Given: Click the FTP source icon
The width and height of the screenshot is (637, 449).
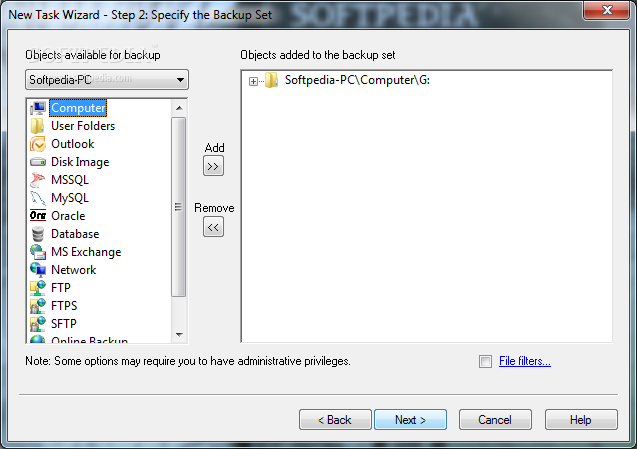Looking at the screenshot, I should coord(37,288).
